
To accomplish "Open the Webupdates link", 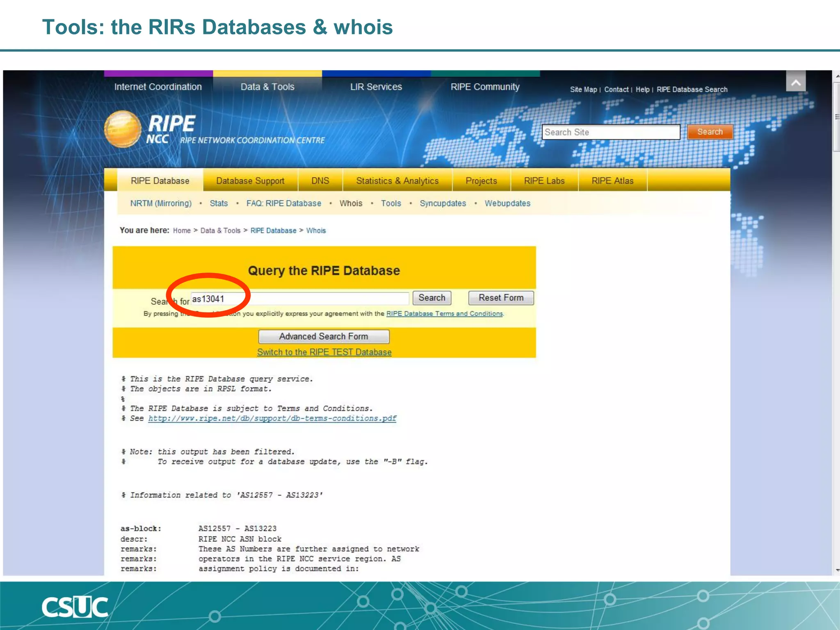I will (507, 203).
